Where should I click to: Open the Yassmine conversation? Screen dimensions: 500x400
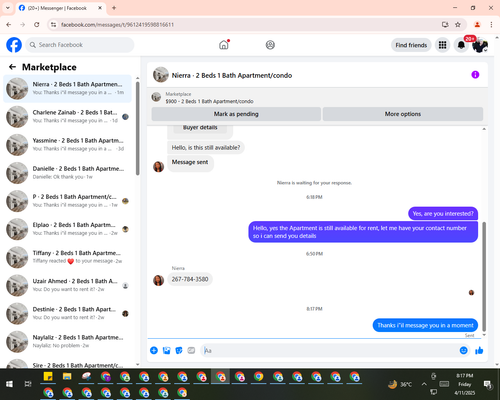67,145
